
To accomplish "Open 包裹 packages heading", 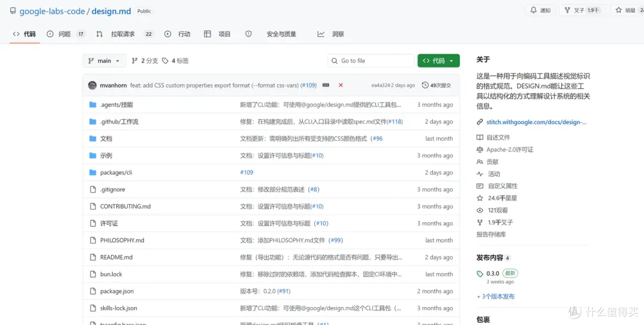I will coord(483,319).
